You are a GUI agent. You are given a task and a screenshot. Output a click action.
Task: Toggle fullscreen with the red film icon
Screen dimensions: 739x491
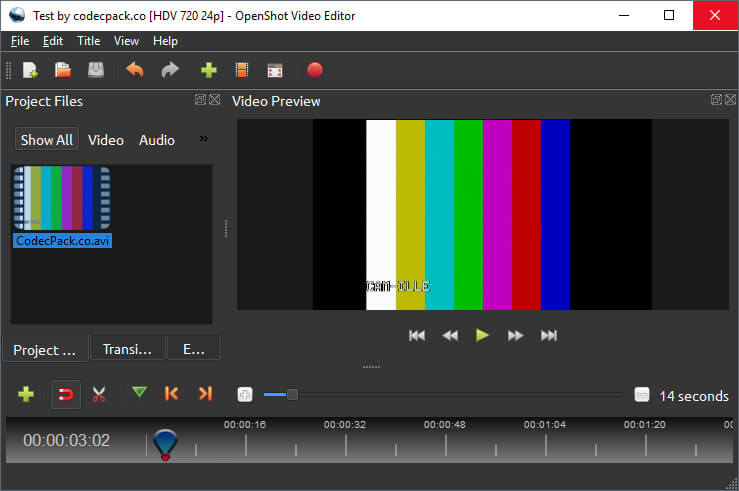point(275,71)
